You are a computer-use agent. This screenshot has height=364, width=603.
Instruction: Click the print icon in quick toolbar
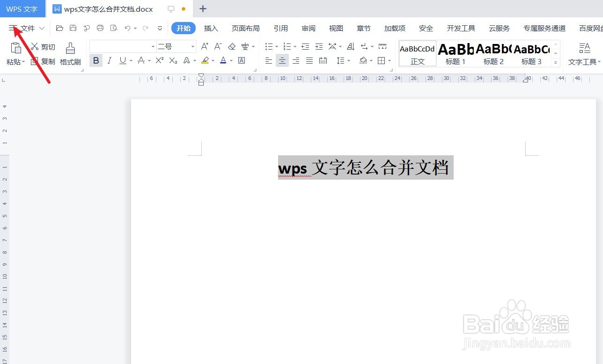click(100, 28)
